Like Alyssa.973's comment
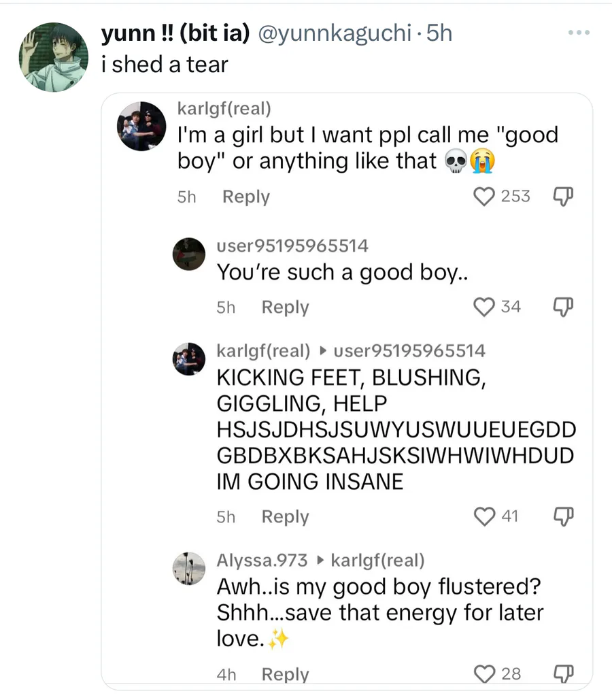Viewport: 612px width, 700px height. pos(483,674)
